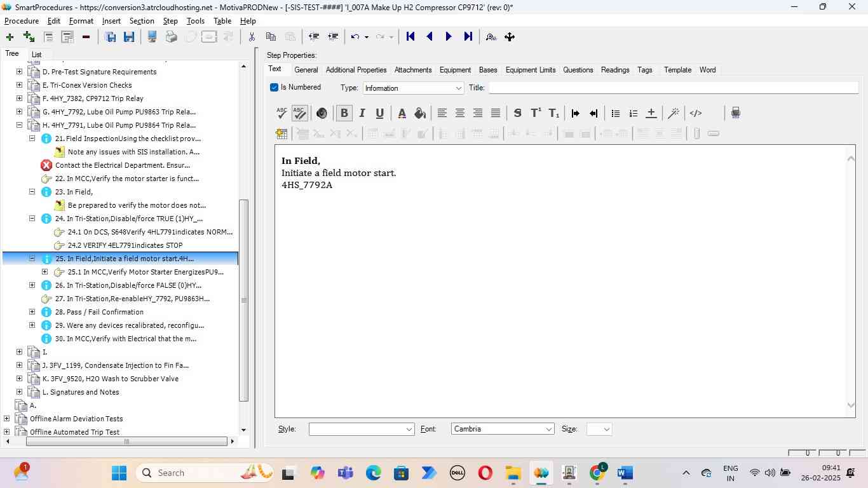Screen dimensions: 868x488
Task: Switch to the Equipment Limits tab
Action: [x=531, y=70]
